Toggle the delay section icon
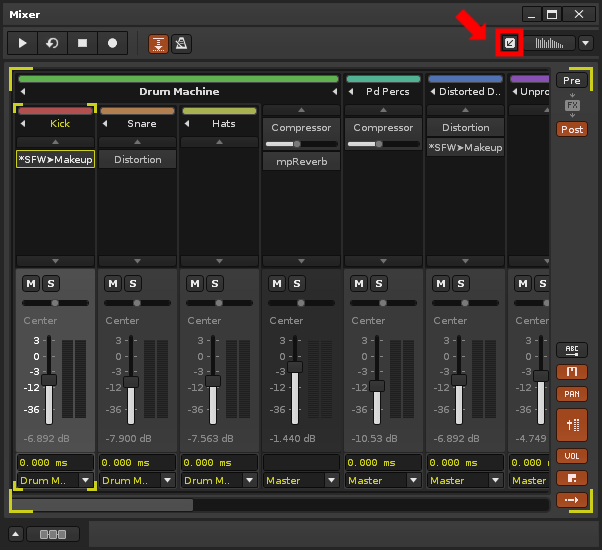The width and height of the screenshot is (602, 550). point(572,478)
